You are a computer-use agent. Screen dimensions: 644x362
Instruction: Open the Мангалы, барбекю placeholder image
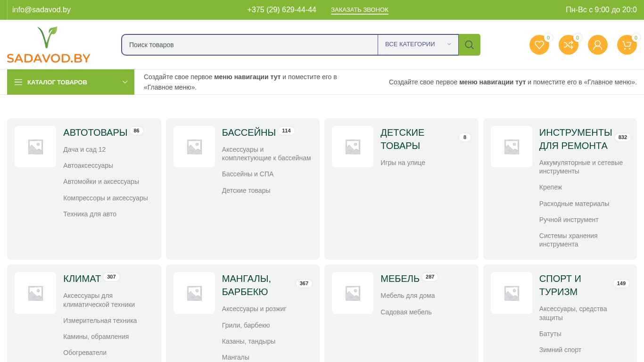coord(194,293)
